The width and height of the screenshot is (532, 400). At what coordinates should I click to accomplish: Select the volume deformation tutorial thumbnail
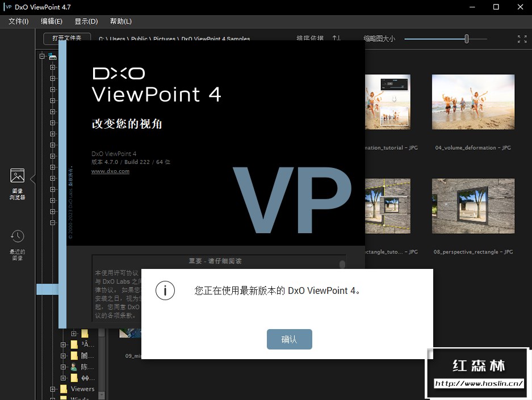click(388, 102)
